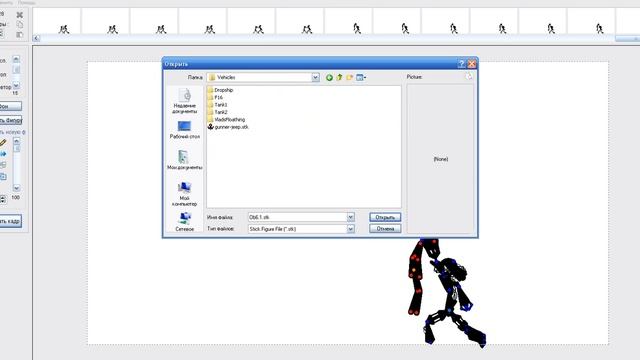The height and width of the screenshot is (360, 640).
Task: Open Мой компьютер in places bar
Action: click(184, 194)
